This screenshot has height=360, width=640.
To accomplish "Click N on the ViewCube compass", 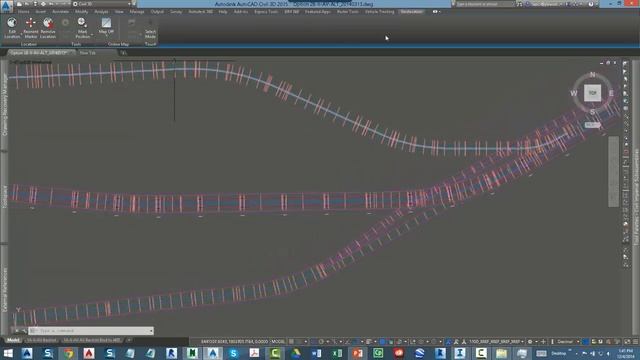I will click(x=592, y=75).
